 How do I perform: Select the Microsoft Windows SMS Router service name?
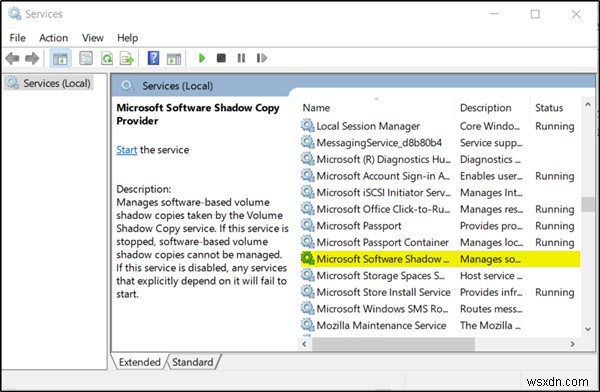pyautogui.click(x=382, y=309)
